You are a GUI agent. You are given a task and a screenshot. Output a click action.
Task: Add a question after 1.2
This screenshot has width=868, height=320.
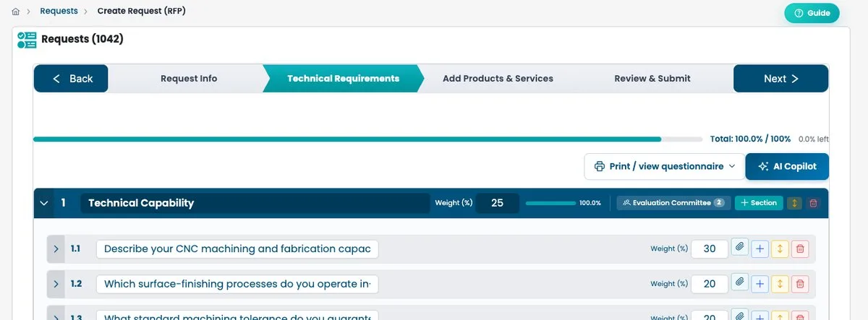point(759,284)
